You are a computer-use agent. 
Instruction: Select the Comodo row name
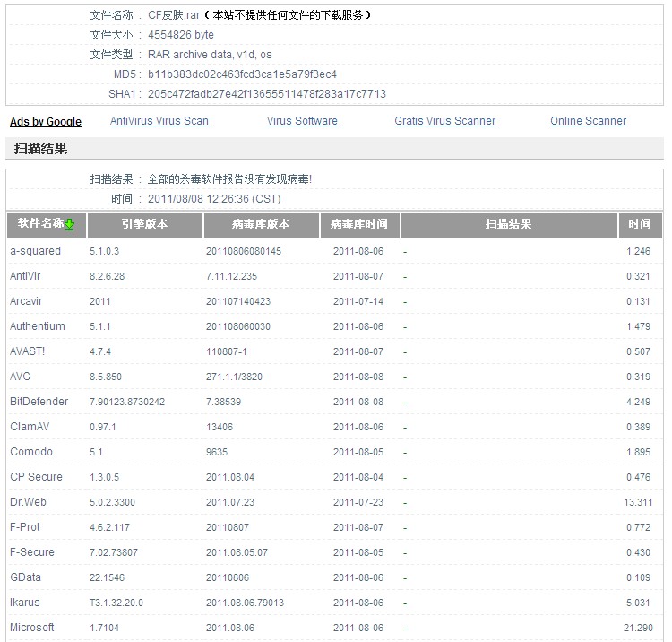[30, 452]
